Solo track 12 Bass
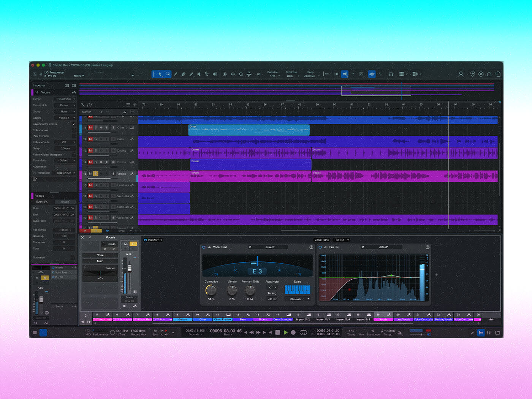This screenshot has height=399, width=532. pos(96,139)
